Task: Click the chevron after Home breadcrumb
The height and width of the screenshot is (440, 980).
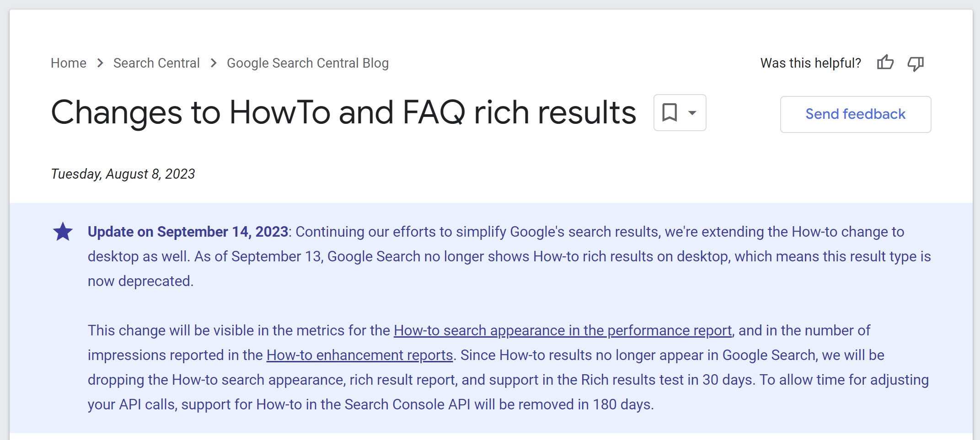Action: coord(100,64)
